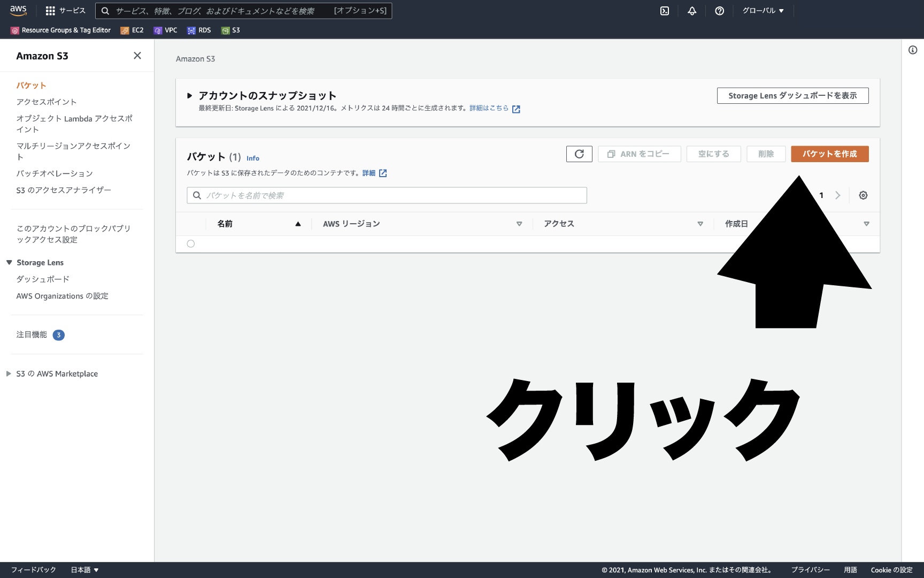The image size is (924, 578).
Task: Open the EC2 shortcut
Action: tap(132, 31)
